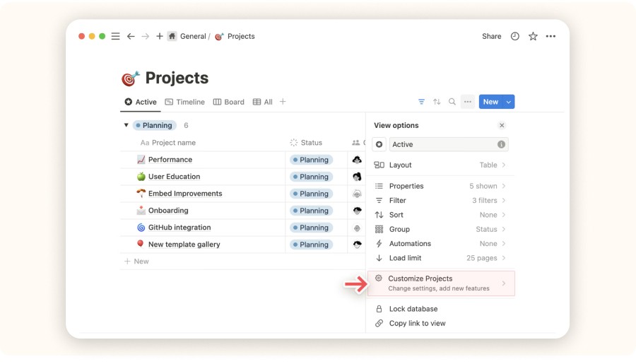Star this page as favorite
This screenshot has width=636, height=364.
tap(533, 36)
